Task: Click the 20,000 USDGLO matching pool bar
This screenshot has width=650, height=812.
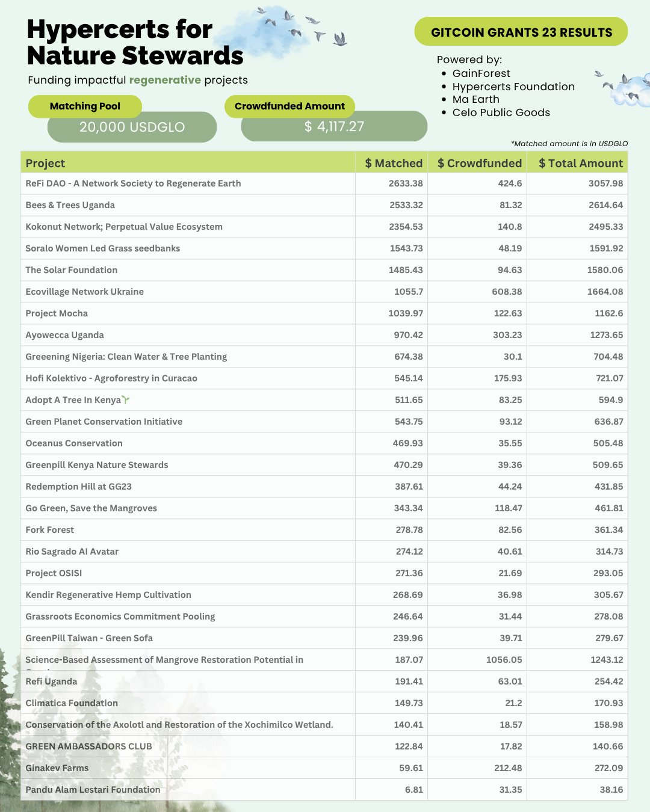Action: (x=131, y=127)
